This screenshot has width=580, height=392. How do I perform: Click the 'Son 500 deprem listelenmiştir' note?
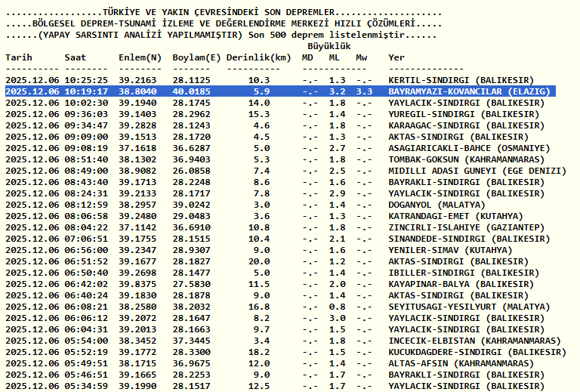(326, 35)
